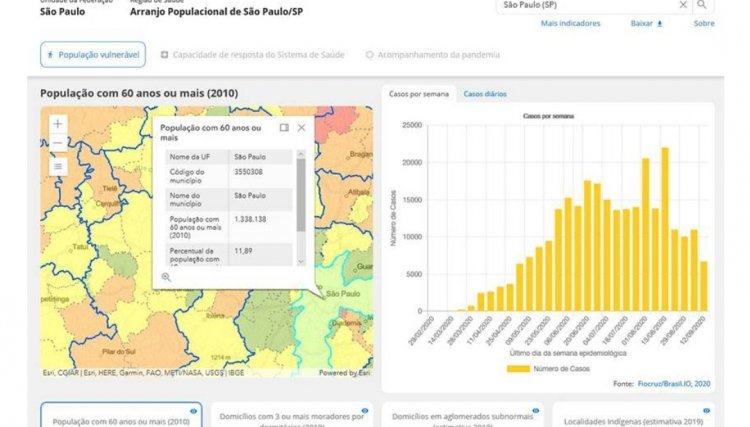
Task: Click the Pilar do Sul label on the map
Action: pos(119,351)
